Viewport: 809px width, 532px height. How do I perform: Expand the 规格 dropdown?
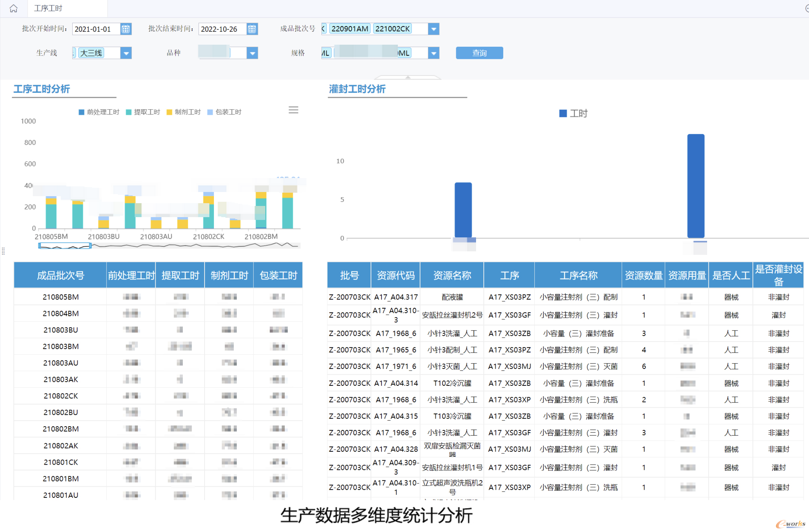(433, 53)
